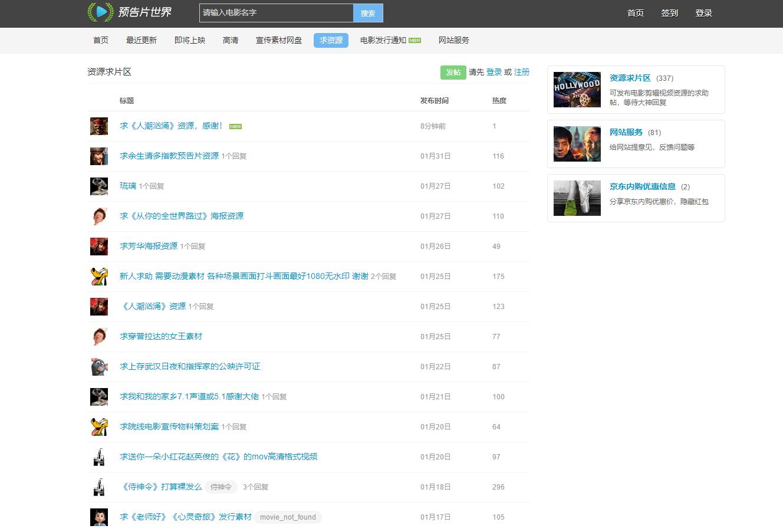Open the 即将上映 section
This screenshot has height=532, width=783.
point(189,40)
